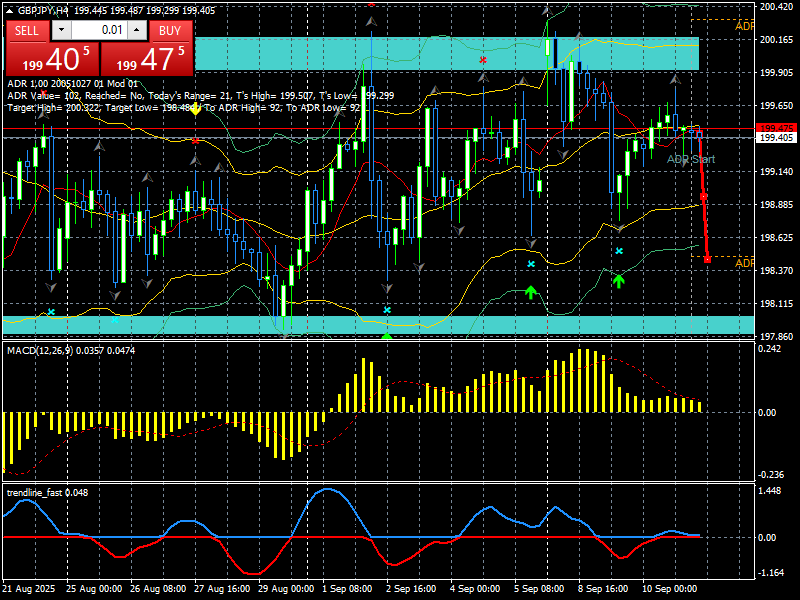Click the 199.405 current price tag
Viewport: 800px width, 600px height.
point(777,138)
